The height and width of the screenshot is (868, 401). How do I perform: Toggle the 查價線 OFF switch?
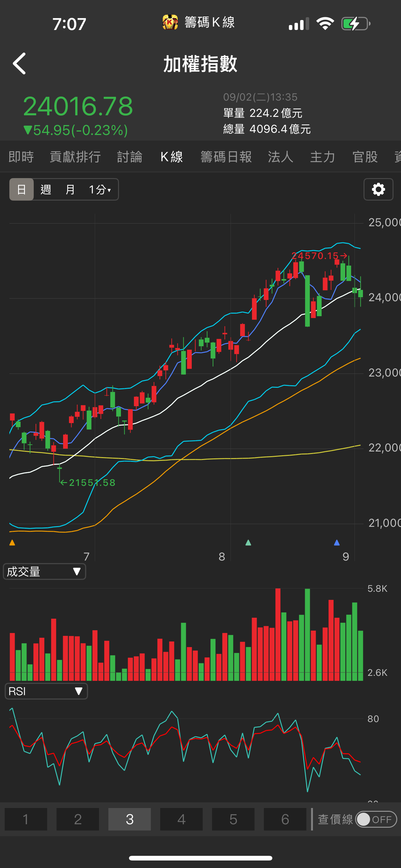click(x=376, y=819)
